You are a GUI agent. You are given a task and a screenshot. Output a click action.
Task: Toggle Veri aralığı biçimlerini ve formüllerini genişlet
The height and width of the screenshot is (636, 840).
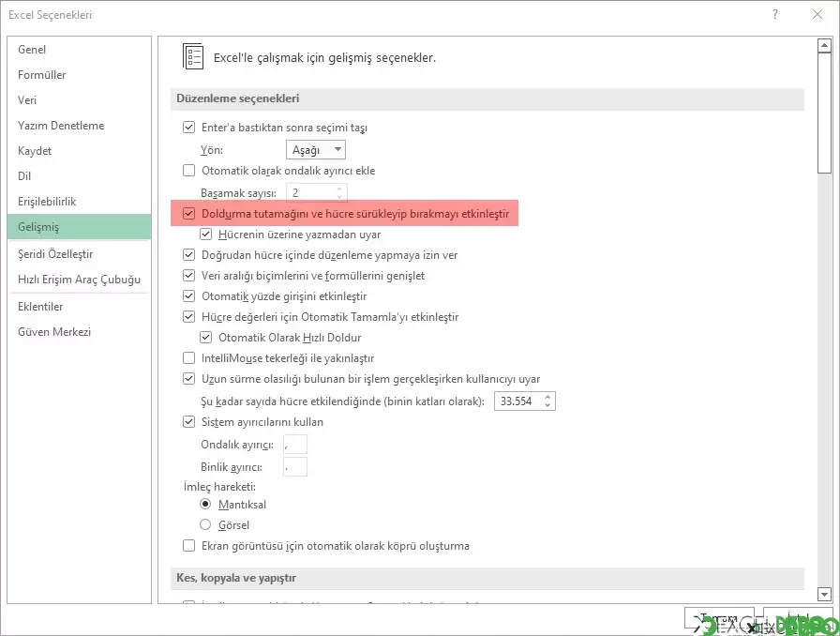[x=188, y=275]
